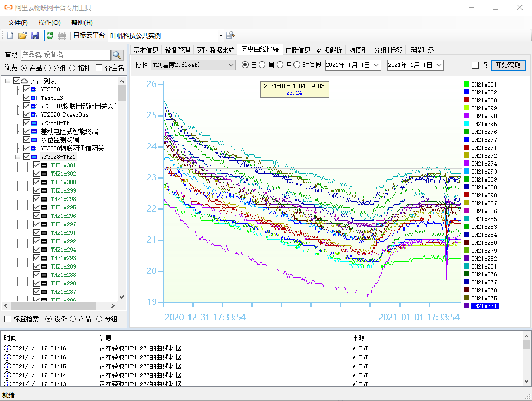Select the 时间段 radio button

[297, 65]
